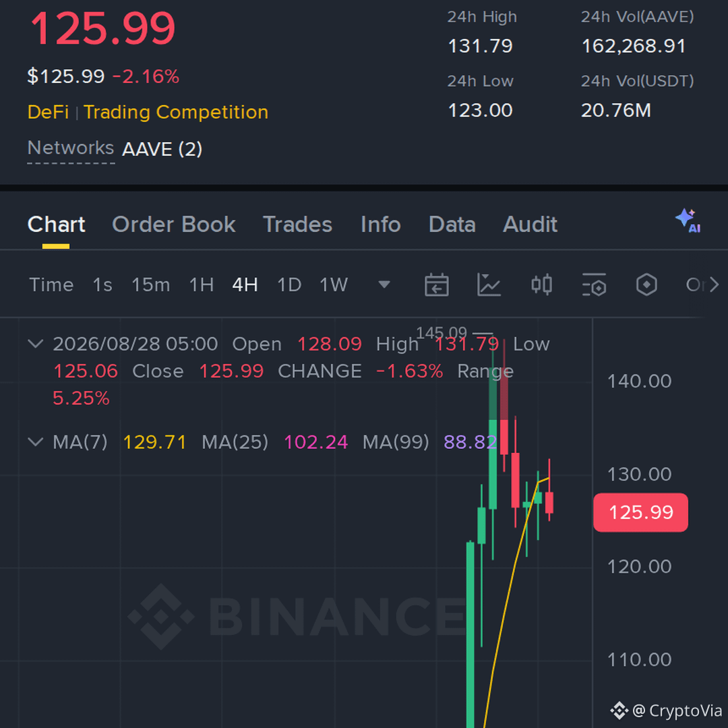Select the 4H interval
Screen dimensions: 728x728
point(245,284)
